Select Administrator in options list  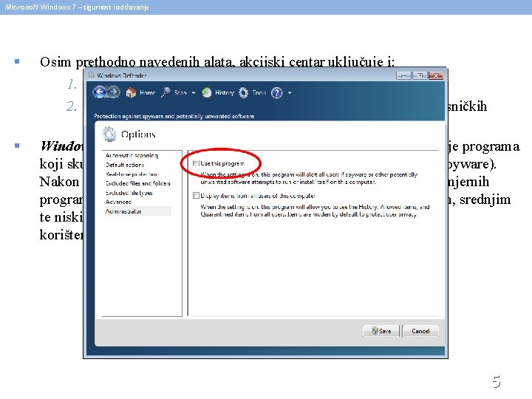pos(138,211)
